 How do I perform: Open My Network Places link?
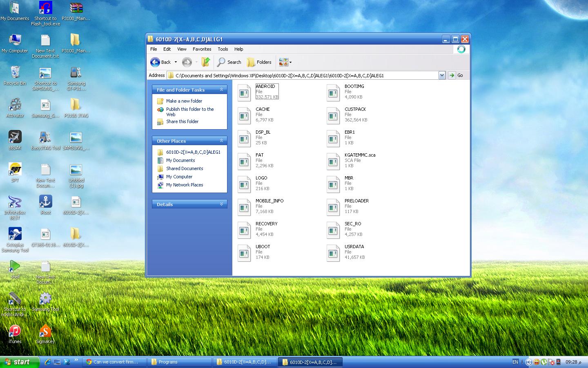click(x=185, y=185)
